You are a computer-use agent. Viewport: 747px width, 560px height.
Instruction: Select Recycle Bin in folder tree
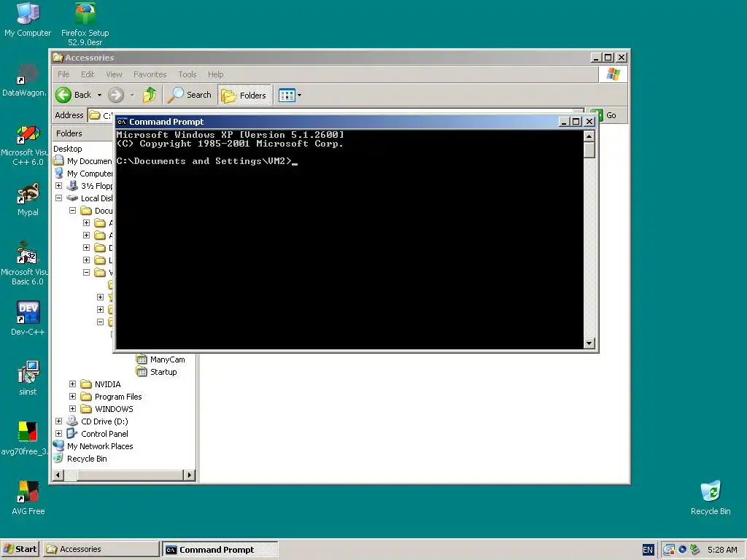80,459
